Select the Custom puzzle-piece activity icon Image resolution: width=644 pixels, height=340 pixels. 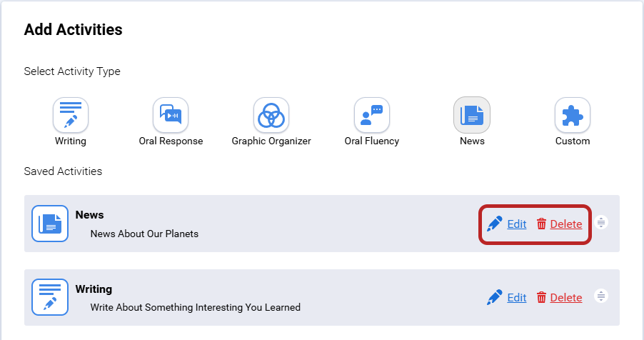(x=573, y=115)
